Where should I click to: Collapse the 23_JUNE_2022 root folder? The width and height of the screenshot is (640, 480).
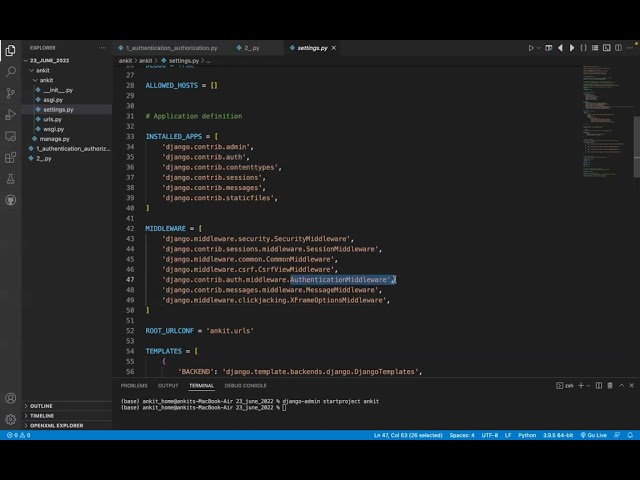click(x=48, y=60)
